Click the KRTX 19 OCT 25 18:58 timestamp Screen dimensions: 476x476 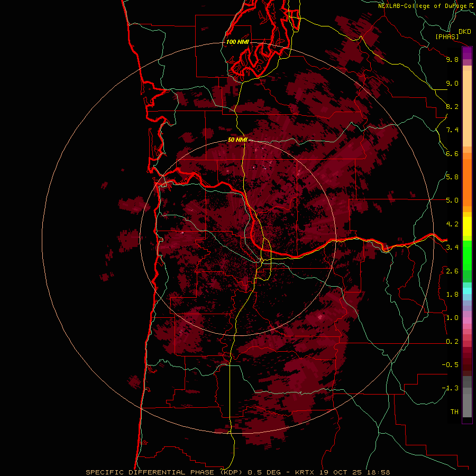tap(342, 472)
